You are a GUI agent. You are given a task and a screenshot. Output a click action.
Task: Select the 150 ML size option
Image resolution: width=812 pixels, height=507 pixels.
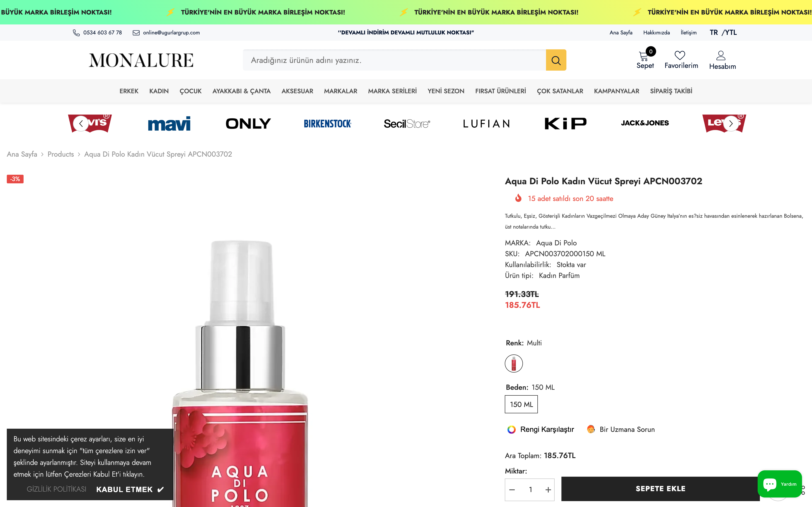[x=521, y=404]
